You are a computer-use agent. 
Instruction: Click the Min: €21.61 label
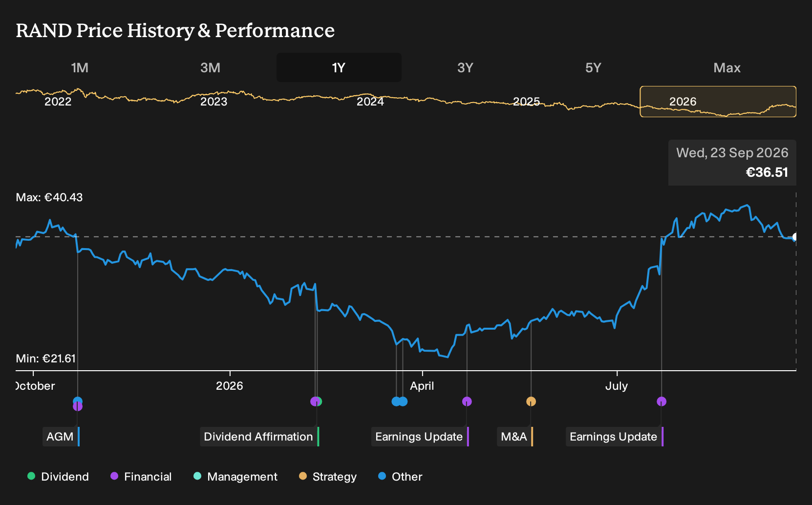(x=46, y=358)
